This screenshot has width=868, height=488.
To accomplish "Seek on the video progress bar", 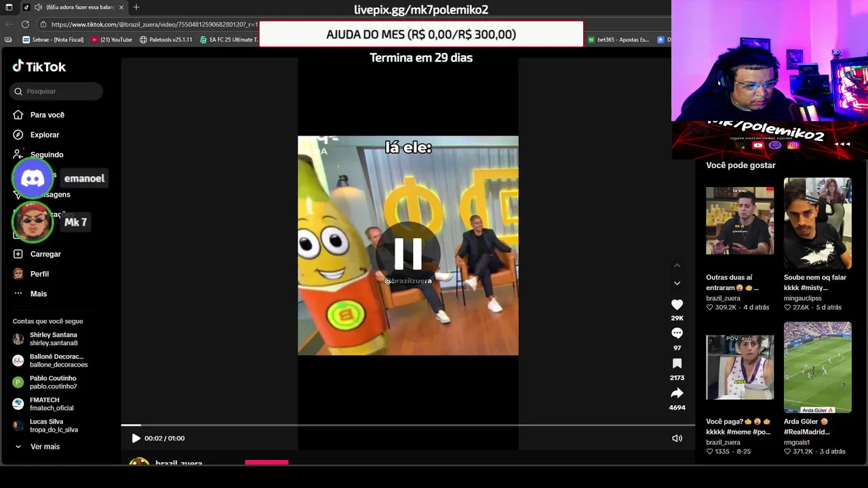I will click(408, 425).
